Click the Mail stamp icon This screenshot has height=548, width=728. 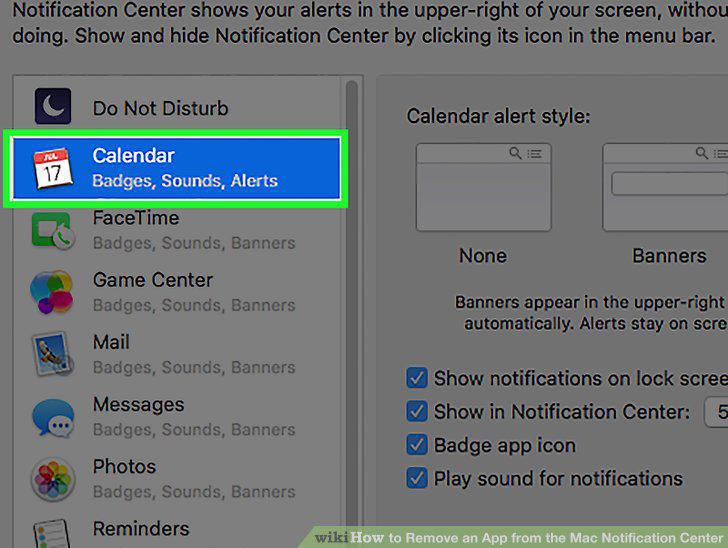click(x=52, y=354)
